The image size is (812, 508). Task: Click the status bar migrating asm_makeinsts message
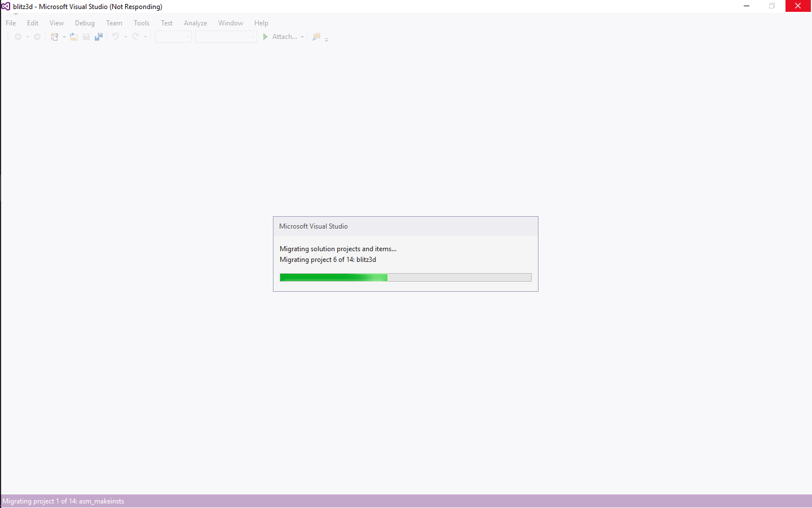tap(63, 501)
